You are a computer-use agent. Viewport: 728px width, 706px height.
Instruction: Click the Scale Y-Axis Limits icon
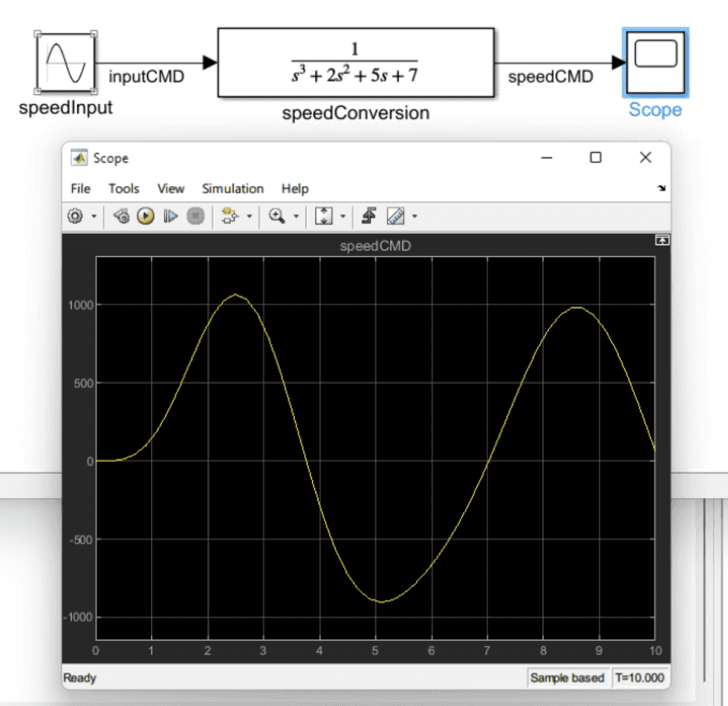coord(324,216)
